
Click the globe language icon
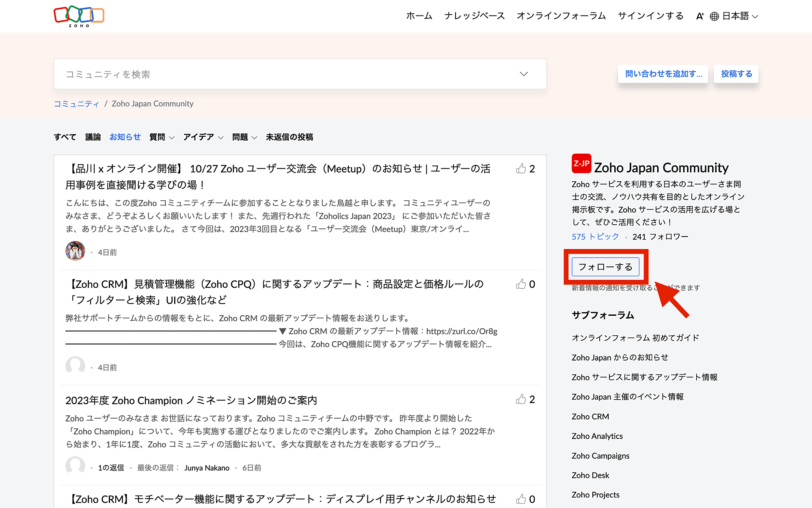click(x=714, y=16)
